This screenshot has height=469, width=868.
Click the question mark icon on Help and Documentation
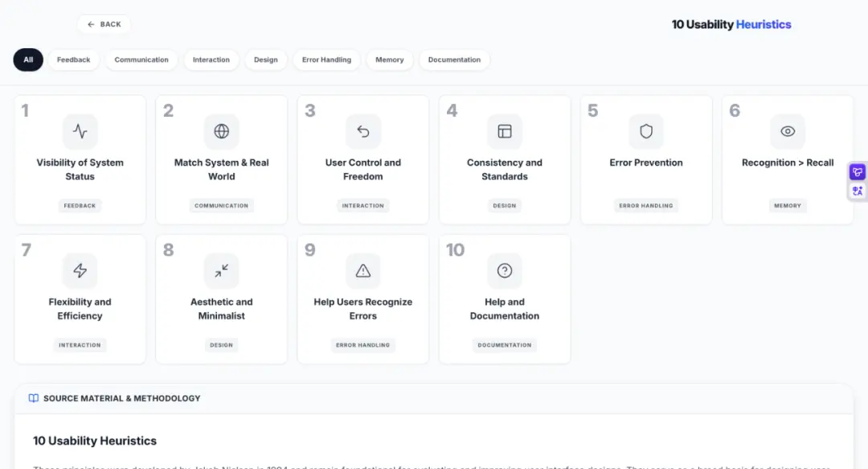tap(505, 270)
